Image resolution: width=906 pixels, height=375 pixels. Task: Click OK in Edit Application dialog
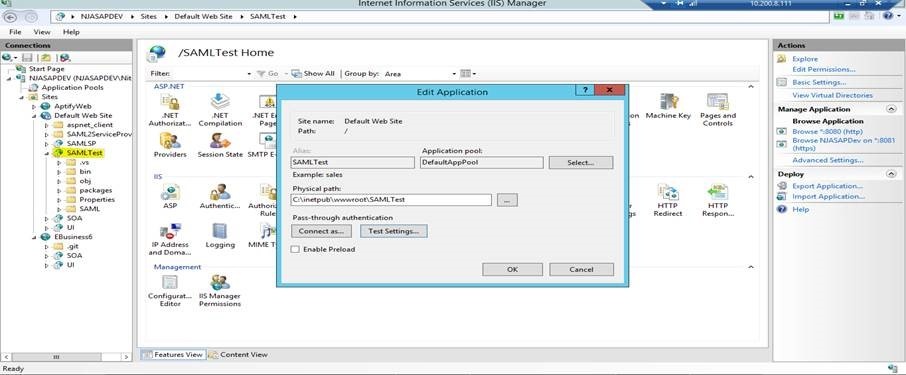[513, 269]
